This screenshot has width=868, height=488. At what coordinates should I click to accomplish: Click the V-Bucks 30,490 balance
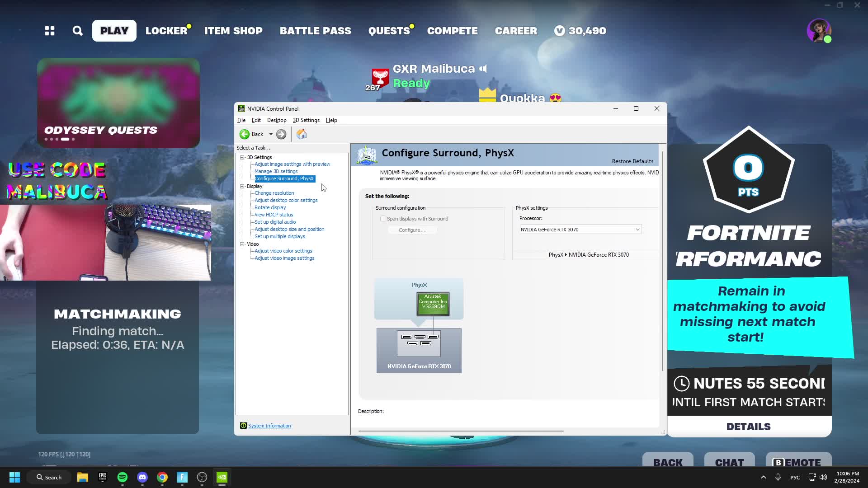[x=580, y=31]
